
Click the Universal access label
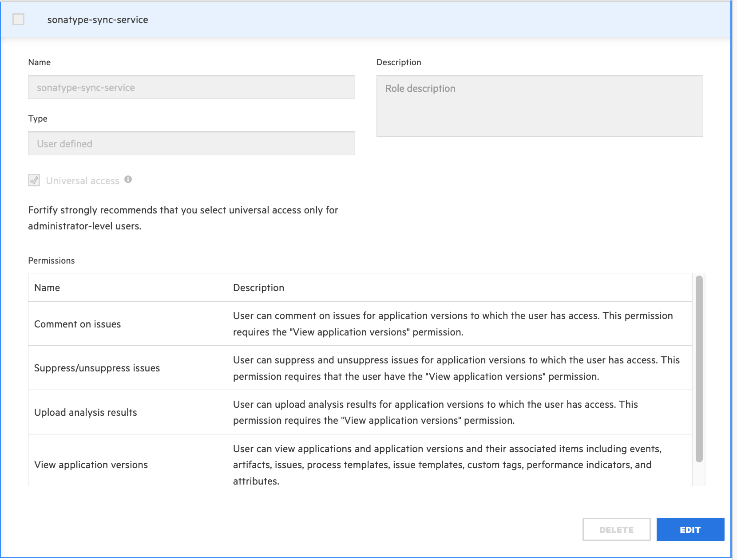click(83, 181)
